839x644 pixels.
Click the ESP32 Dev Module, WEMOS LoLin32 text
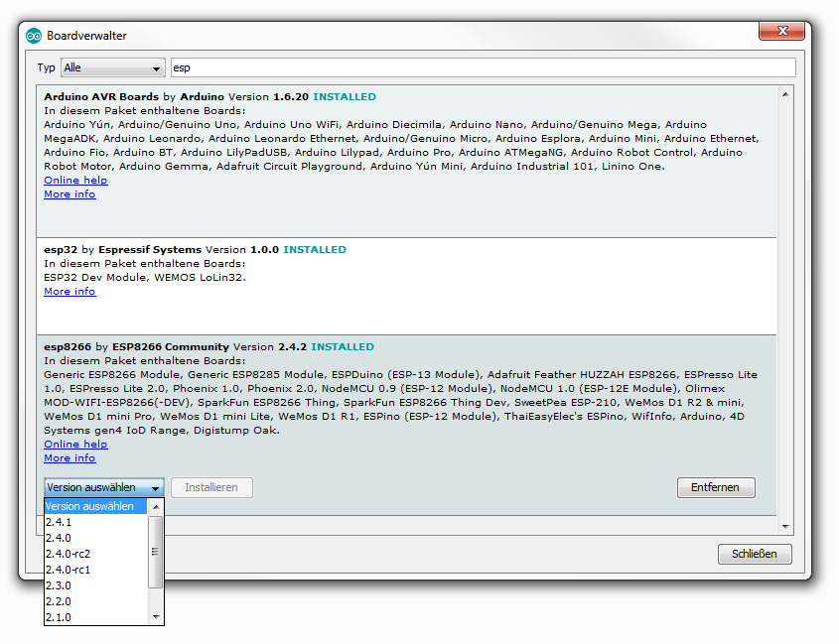pos(145,278)
